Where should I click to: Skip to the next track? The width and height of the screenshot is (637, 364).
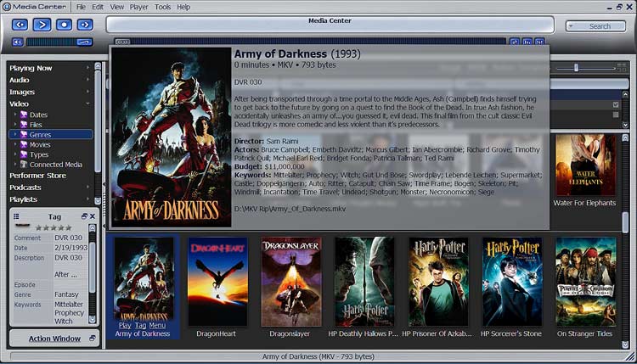pos(86,25)
